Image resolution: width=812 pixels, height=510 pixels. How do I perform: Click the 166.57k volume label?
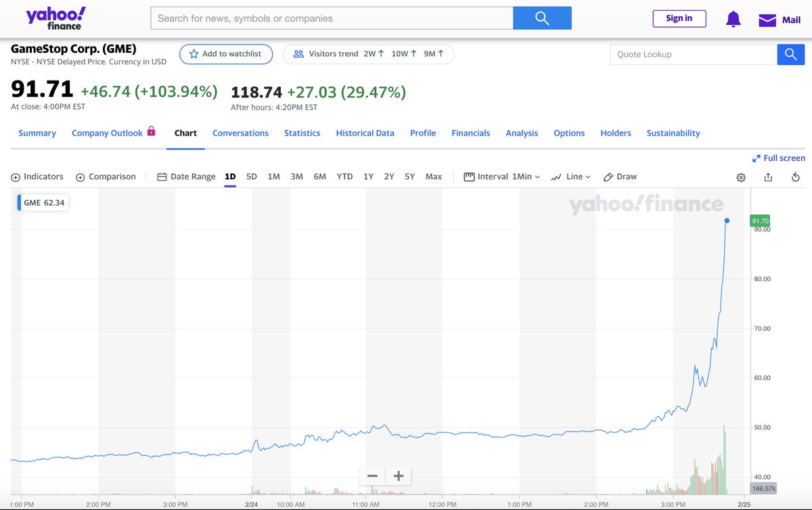point(763,488)
